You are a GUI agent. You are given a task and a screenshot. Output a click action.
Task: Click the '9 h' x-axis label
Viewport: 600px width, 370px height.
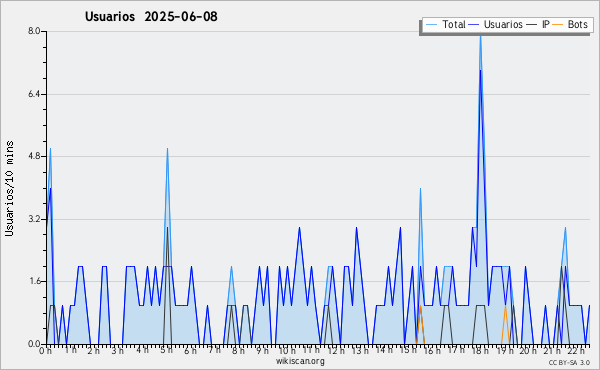[x=262, y=351]
